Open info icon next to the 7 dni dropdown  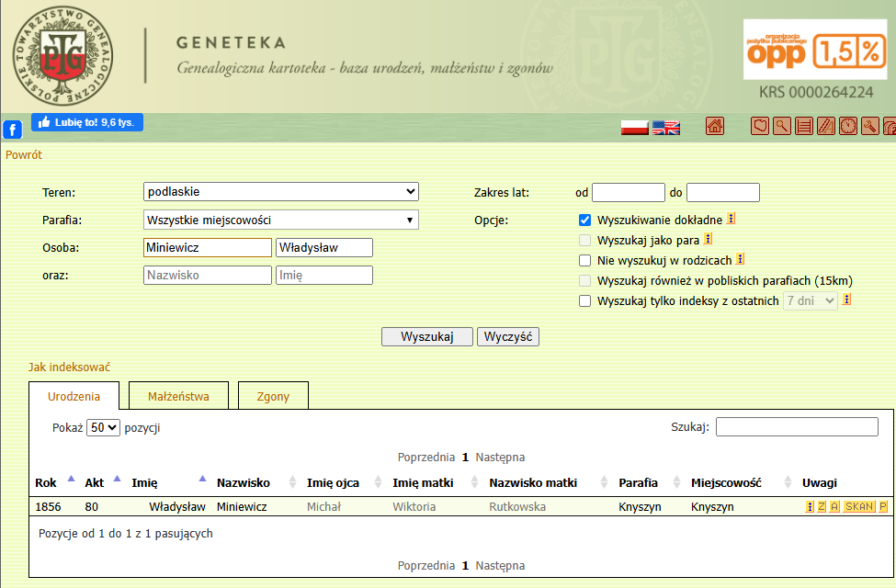pyautogui.click(x=847, y=300)
